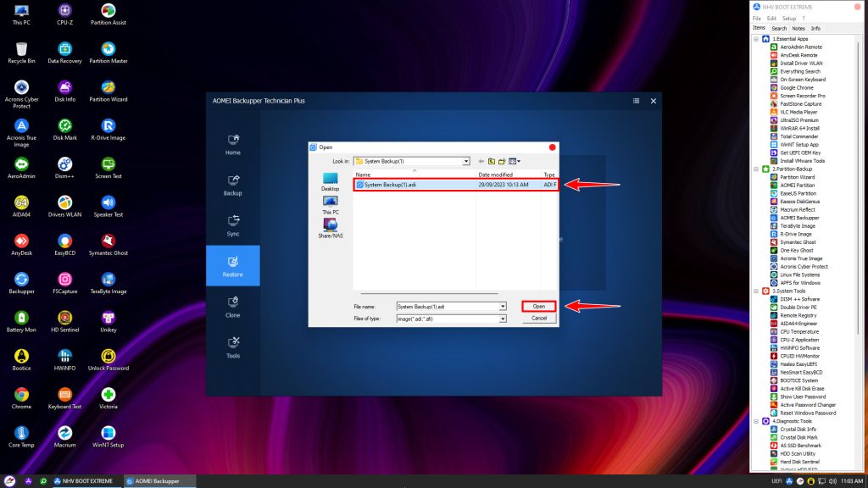The height and width of the screenshot is (488, 868).
Task: Click horizontal scrollbar in file list
Action: coord(429,293)
